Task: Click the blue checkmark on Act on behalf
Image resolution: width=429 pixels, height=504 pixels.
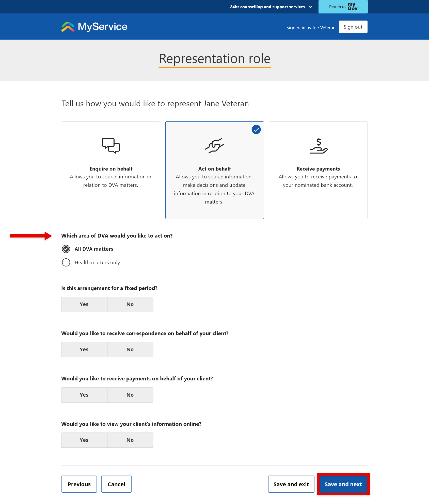Action: point(256,129)
